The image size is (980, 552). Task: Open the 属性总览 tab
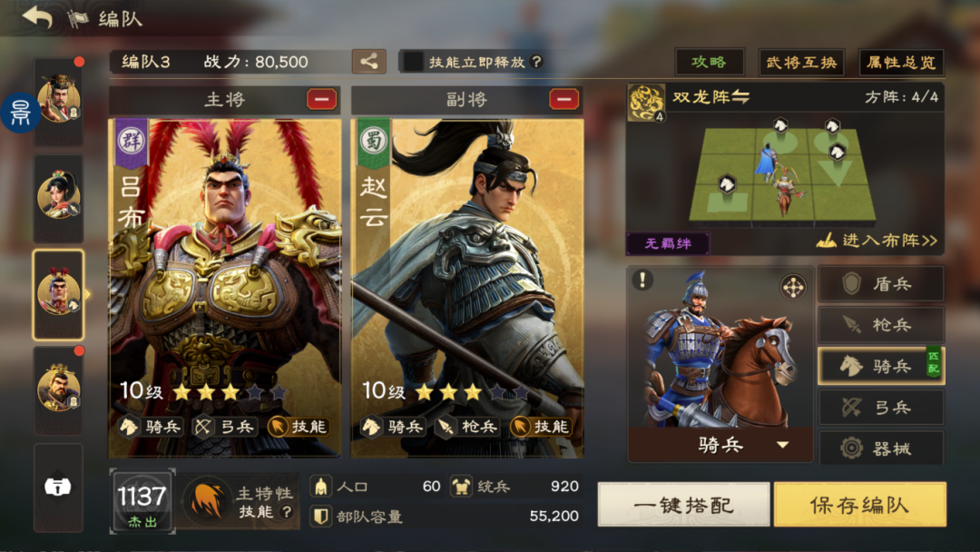[x=901, y=62]
